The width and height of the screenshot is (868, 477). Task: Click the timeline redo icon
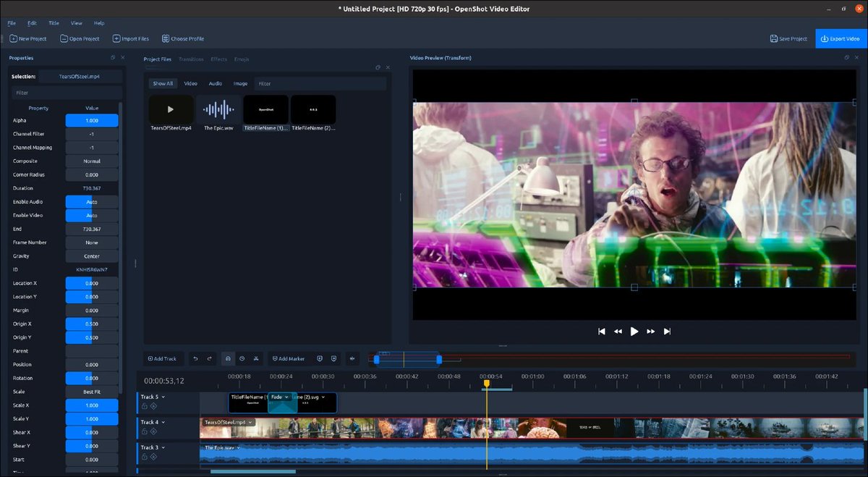210,358
